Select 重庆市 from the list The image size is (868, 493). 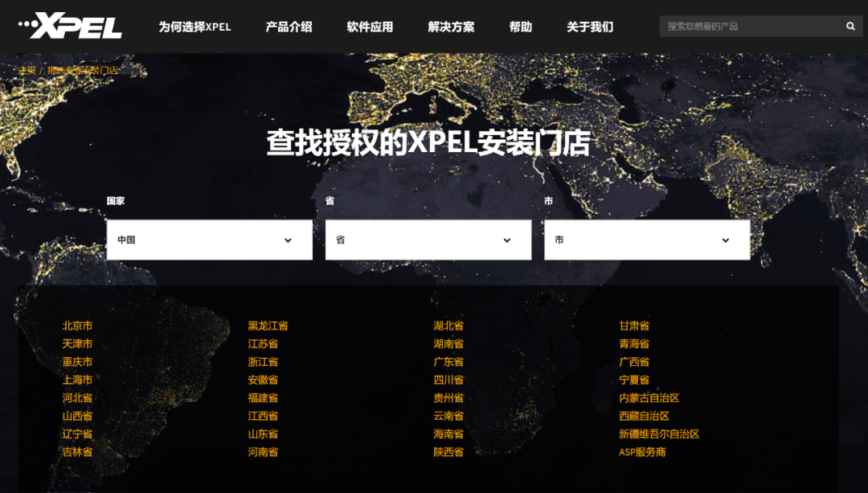(77, 362)
